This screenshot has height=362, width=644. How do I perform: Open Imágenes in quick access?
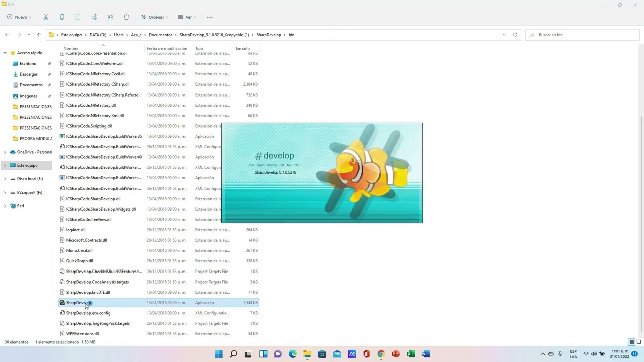point(28,96)
